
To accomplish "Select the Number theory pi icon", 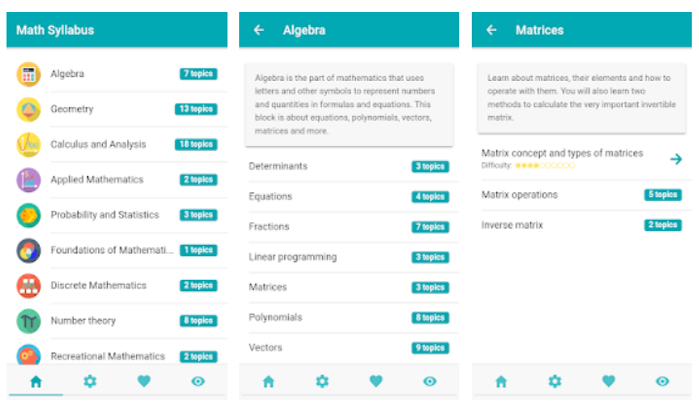I will click(x=29, y=321).
